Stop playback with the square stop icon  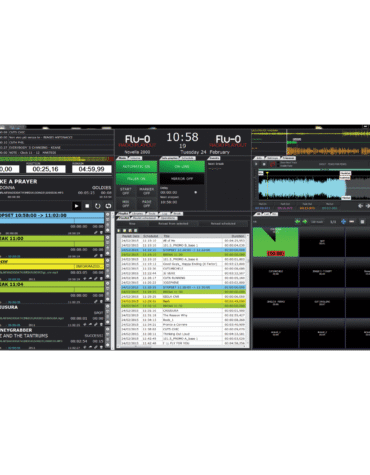87,206
